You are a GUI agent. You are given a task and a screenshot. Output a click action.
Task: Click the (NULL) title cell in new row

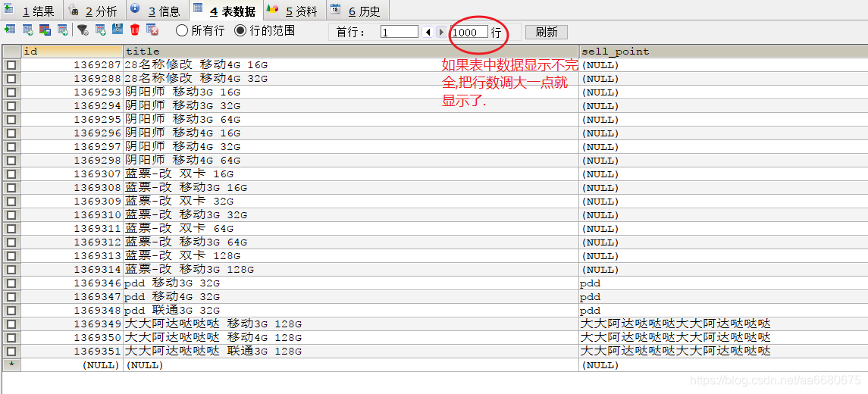click(351, 365)
